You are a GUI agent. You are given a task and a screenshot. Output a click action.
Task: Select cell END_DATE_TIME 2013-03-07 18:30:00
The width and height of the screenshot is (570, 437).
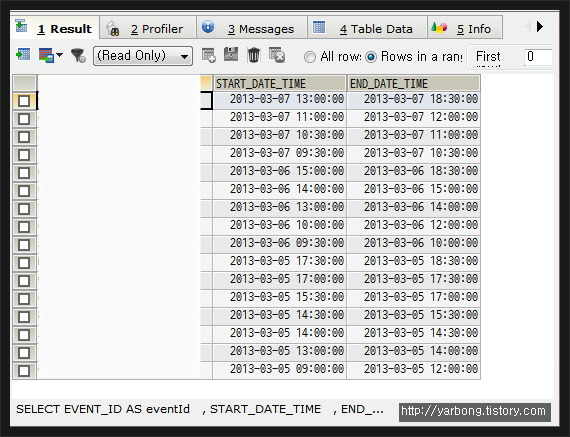(x=414, y=100)
